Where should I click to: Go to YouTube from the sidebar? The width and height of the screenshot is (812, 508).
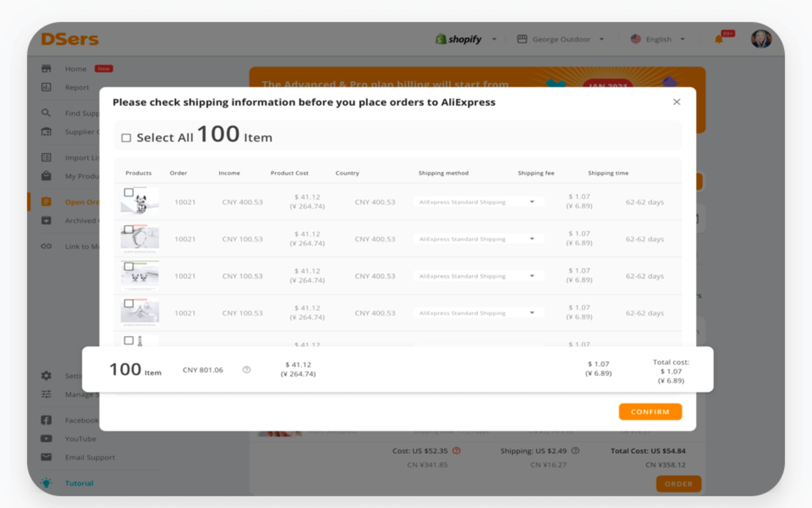81,439
